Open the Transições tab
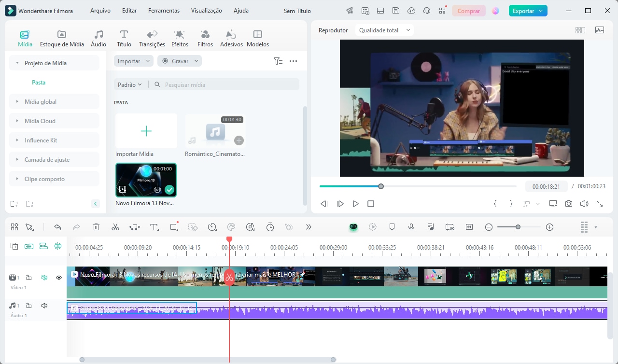 tap(152, 39)
